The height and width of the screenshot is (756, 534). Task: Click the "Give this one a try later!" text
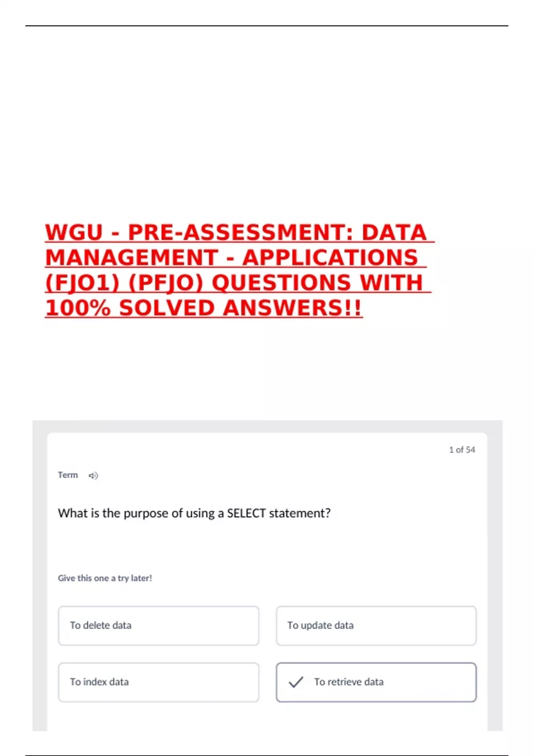click(x=105, y=578)
